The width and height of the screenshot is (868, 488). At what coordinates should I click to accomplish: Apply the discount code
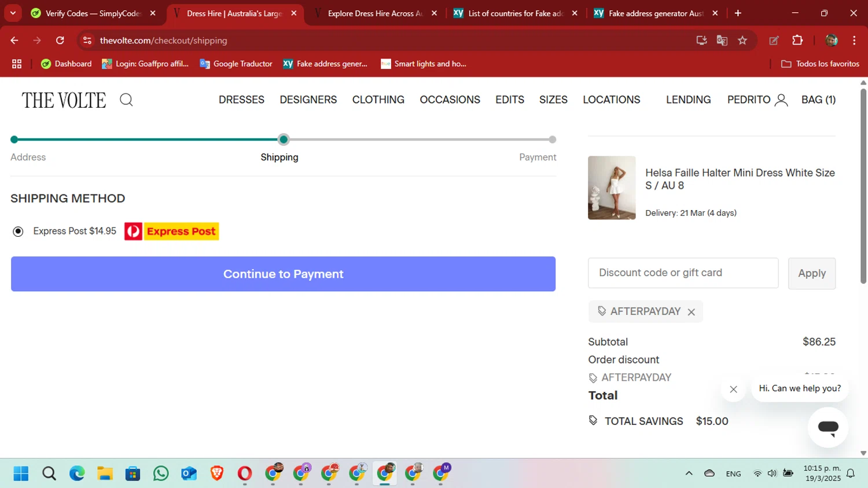[x=812, y=273]
